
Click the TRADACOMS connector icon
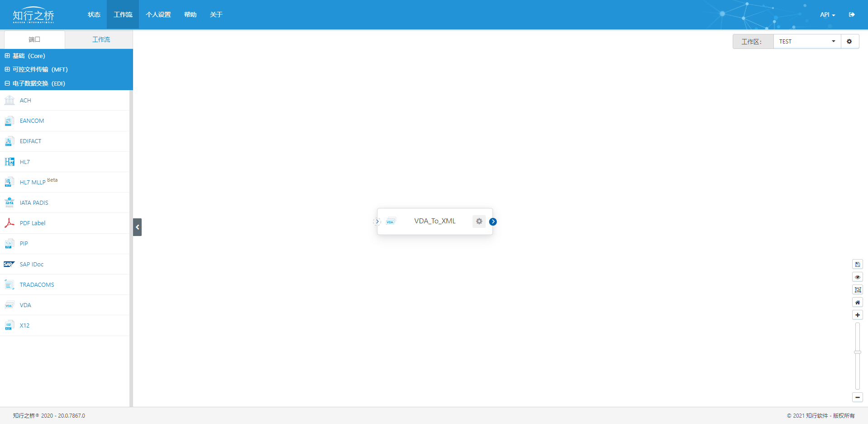click(x=9, y=284)
